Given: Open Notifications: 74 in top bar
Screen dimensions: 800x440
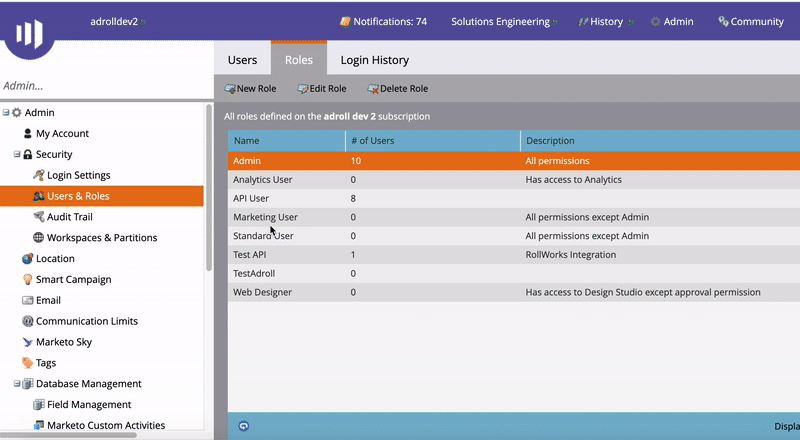Looking at the screenshot, I should click(383, 21).
